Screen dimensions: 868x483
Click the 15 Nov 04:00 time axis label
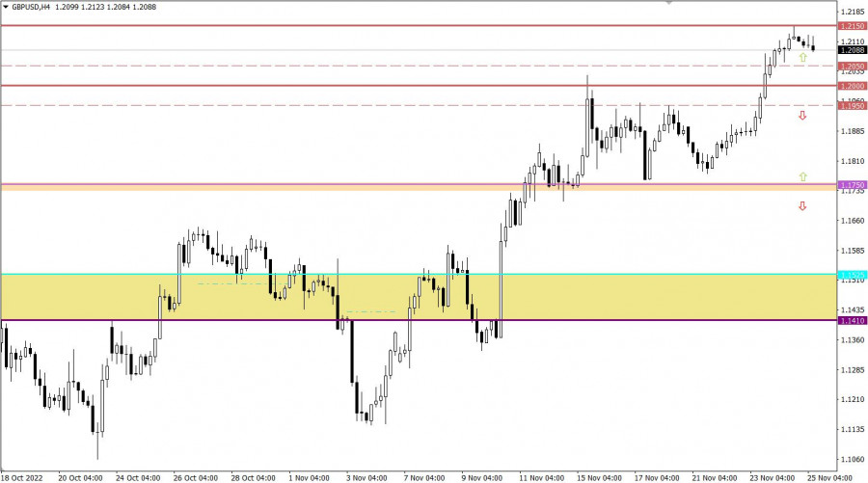coord(599,477)
